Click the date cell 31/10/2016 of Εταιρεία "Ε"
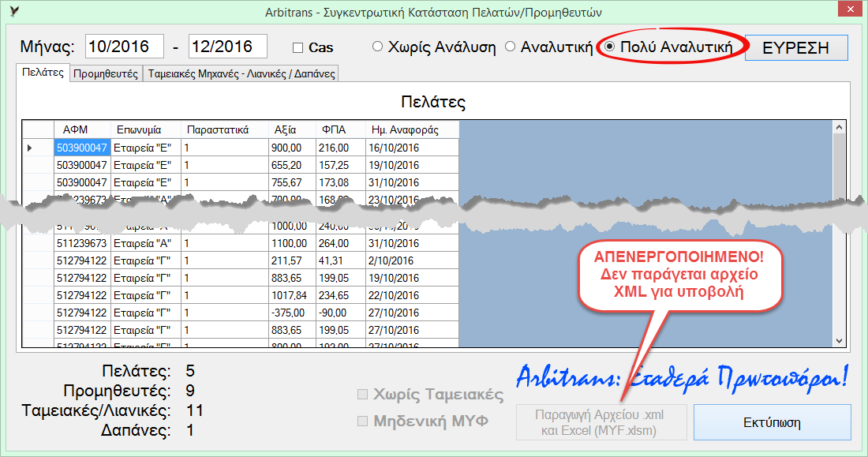 pos(413,182)
